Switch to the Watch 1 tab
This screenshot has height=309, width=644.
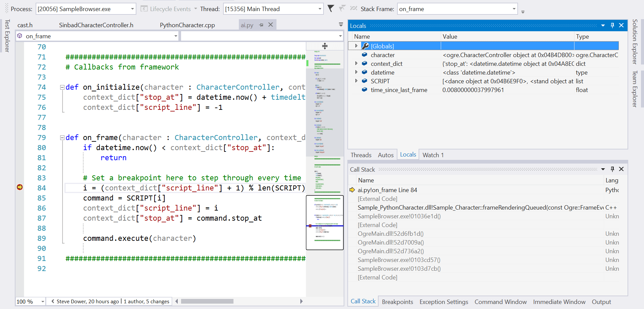[x=433, y=154]
